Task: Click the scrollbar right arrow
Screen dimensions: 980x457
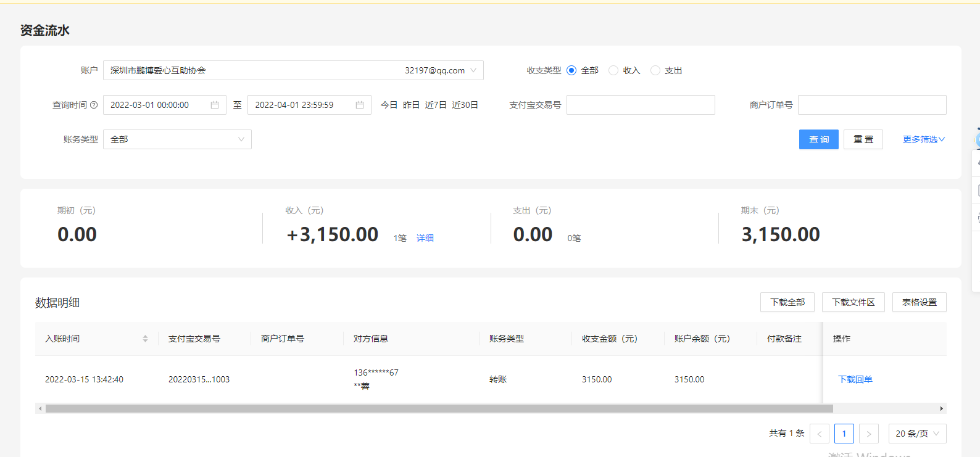Action: [x=942, y=408]
